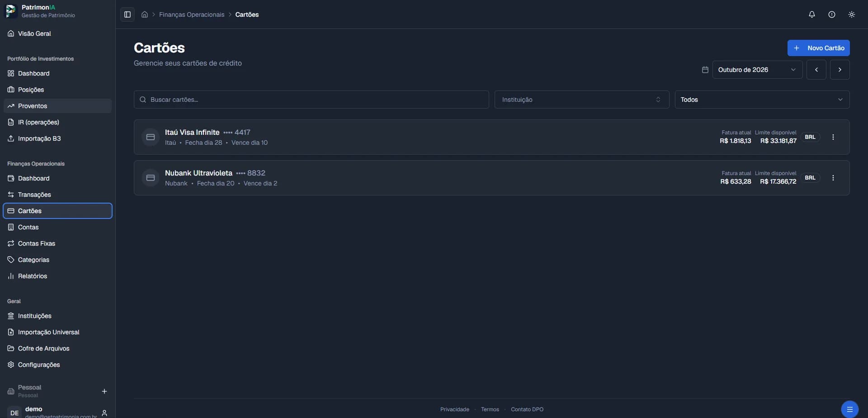Click the card icon of Itaú Visa Infinite
The image size is (868, 418).
coord(151,137)
